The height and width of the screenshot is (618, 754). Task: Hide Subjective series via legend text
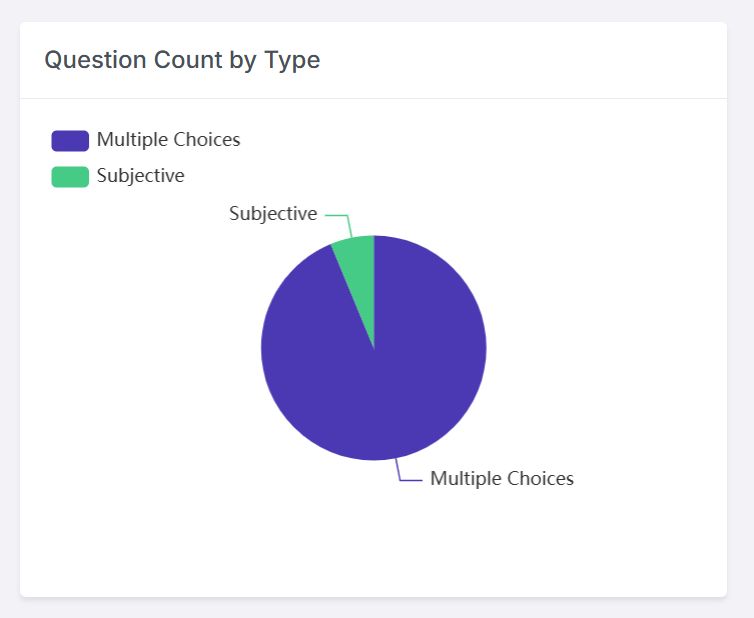click(x=140, y=176)
